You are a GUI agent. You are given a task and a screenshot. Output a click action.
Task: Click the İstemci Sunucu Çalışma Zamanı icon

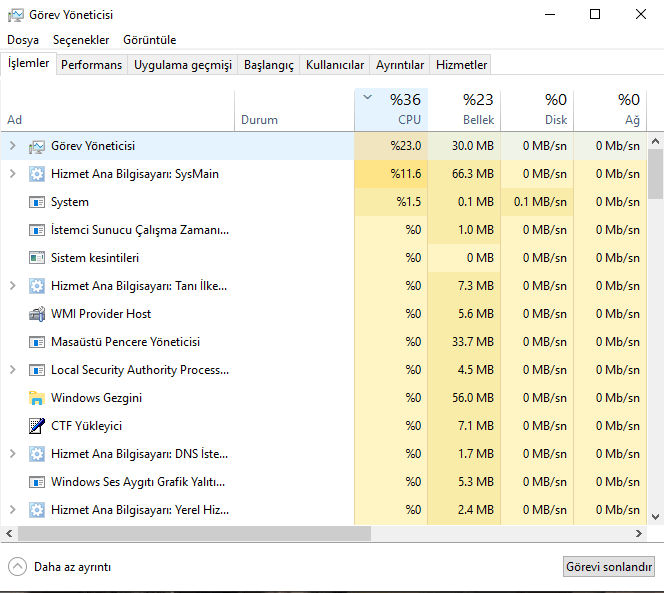(37, 230)
